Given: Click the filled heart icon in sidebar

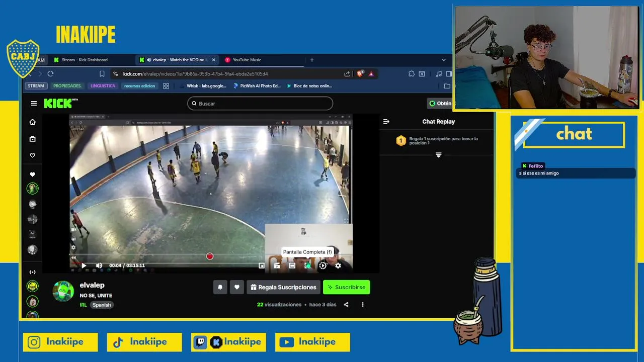Looking at the screenshot, I should pyautogui.click(x=33, y=174).
